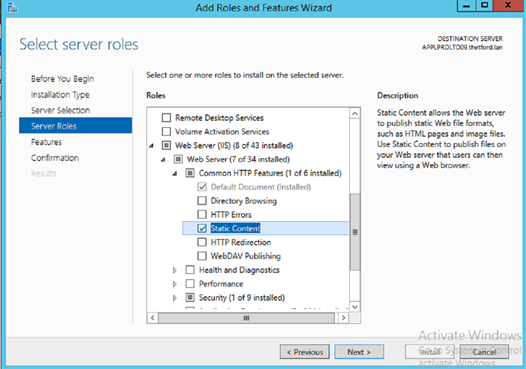Toggle Web Server (7 of 34 installed) checkbox

click(x=178, y=159)
